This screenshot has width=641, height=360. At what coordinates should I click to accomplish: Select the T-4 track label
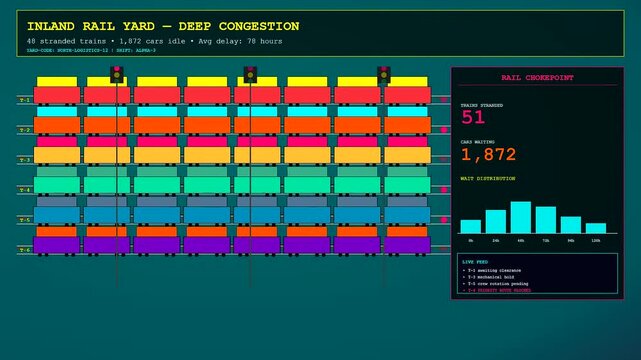coord(25,190)
